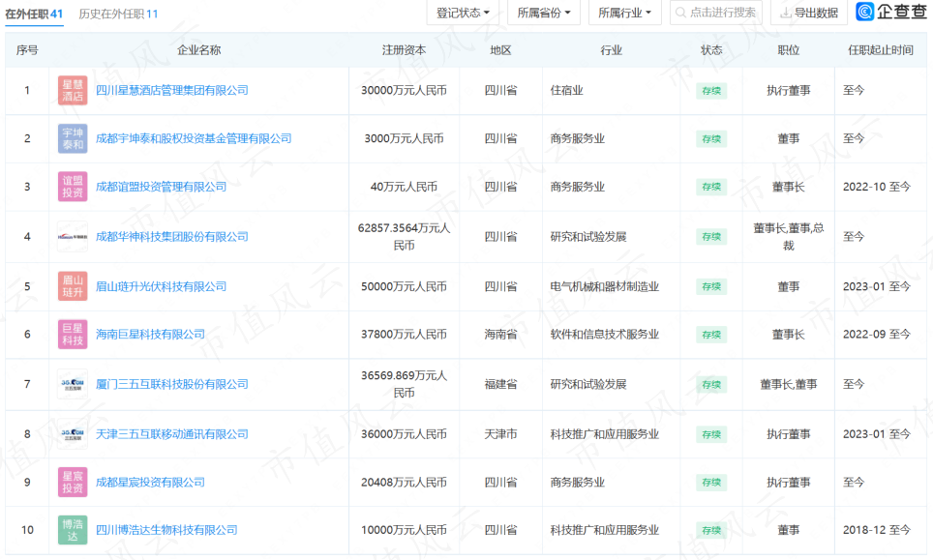Click the 任职起止时间 column header

881,50
